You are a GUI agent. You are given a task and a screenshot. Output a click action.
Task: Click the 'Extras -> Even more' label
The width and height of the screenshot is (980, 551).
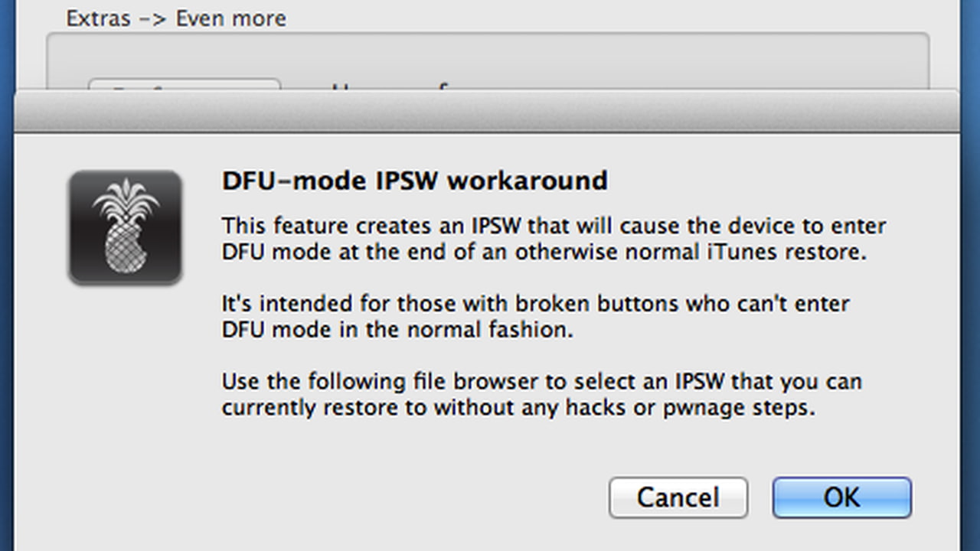[176, 18]
